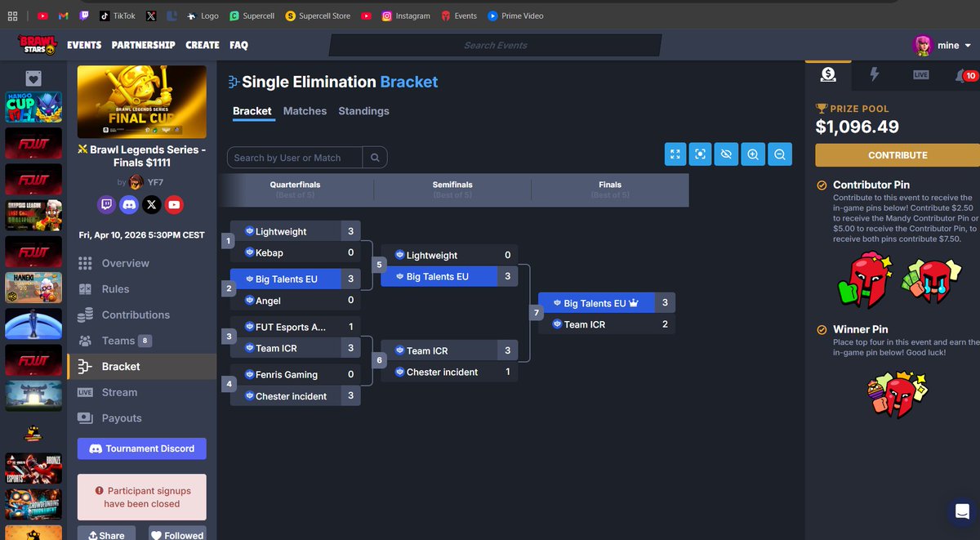Open the lightning bolt tab icon
This screenshot has width=980, height=540.
(x=875, y=74)
